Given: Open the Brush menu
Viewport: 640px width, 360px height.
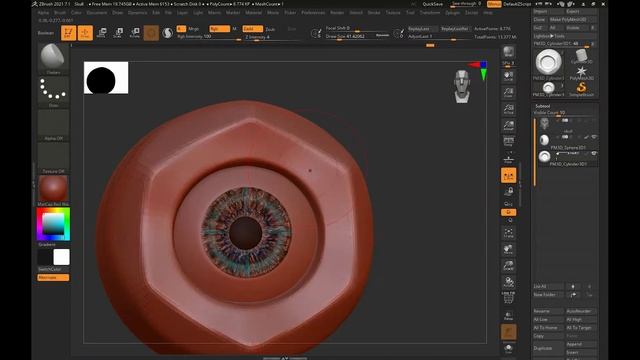Looking at the screenshot, I should (x=60, y=13).
